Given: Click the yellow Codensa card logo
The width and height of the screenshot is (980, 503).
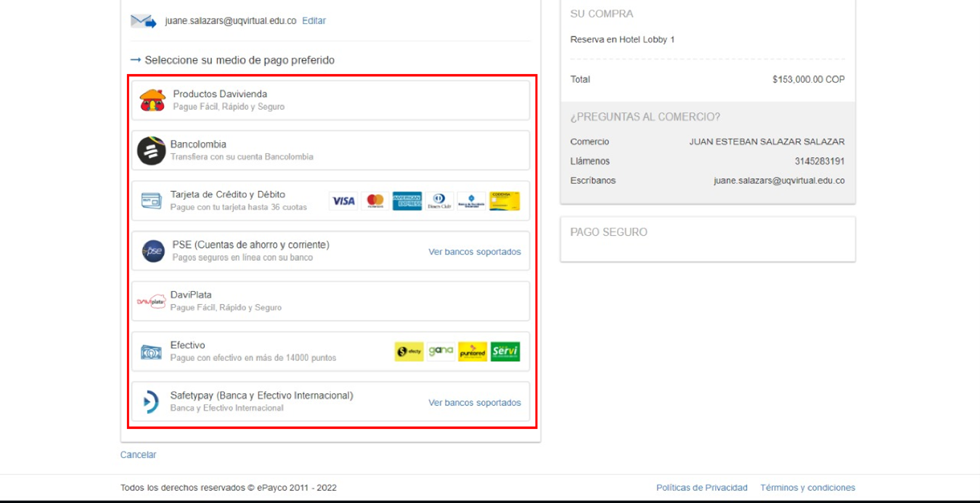Looking at the screenshot, I should (505, 201).
